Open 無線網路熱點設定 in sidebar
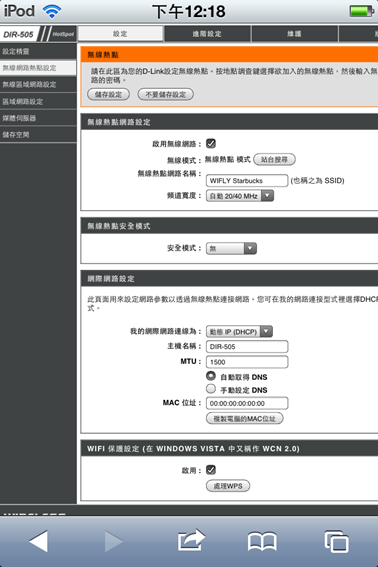 click(38, 68)
